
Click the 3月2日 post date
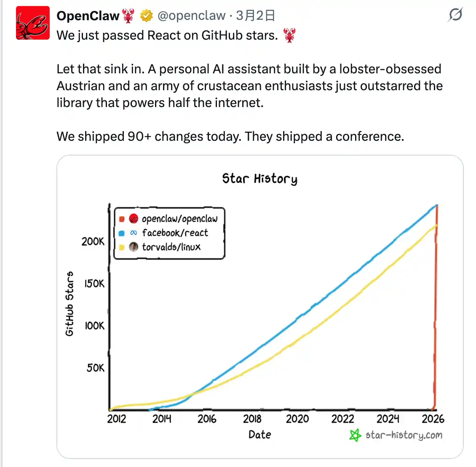(255, 16)
